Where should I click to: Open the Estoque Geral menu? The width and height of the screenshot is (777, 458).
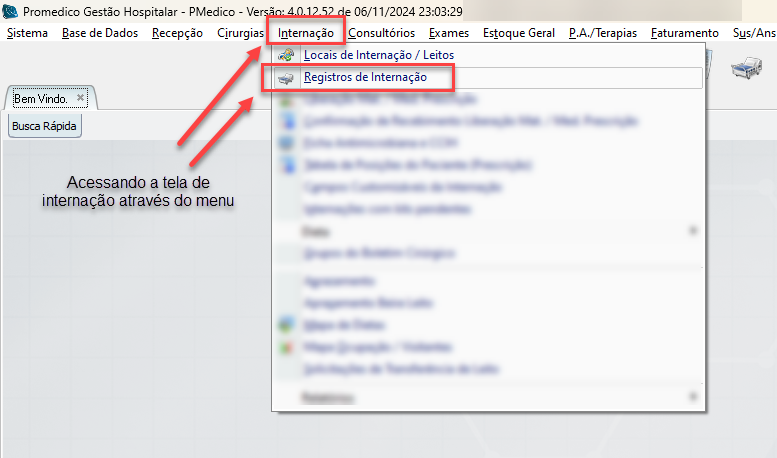518,33
